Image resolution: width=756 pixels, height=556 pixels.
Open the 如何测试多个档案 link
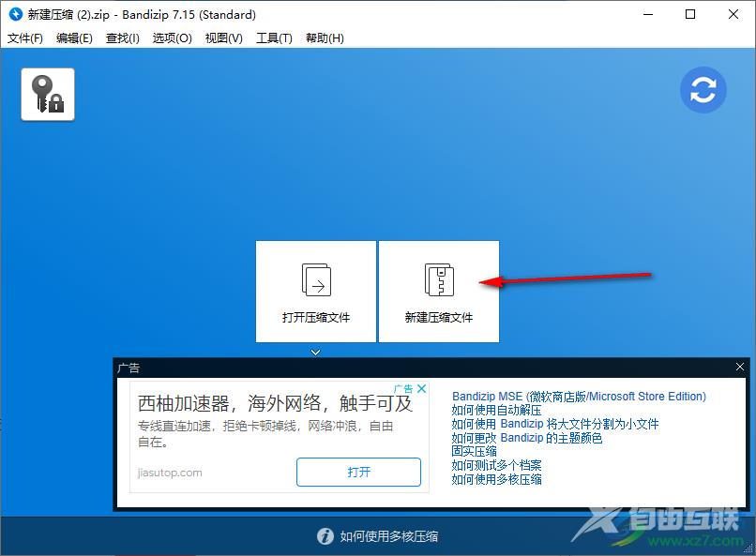pos(496,465)
